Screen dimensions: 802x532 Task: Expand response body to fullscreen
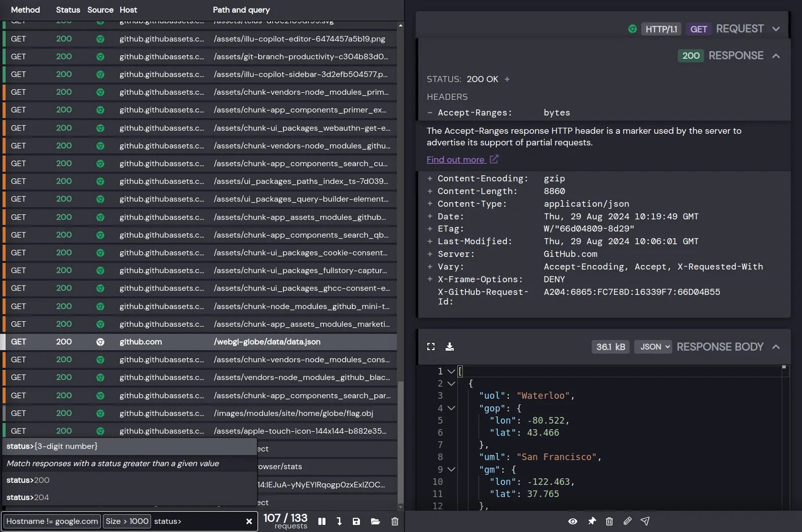tap(431, 347)
